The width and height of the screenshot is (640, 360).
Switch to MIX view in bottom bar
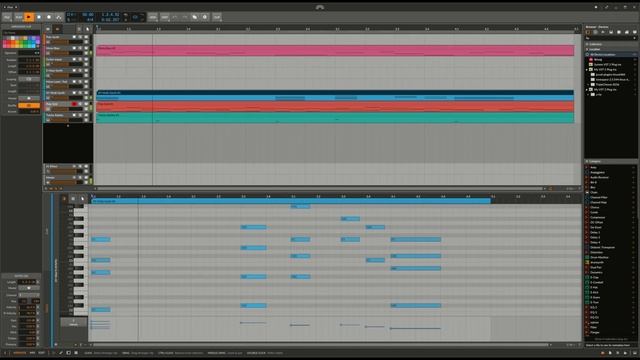coord(32,353)
